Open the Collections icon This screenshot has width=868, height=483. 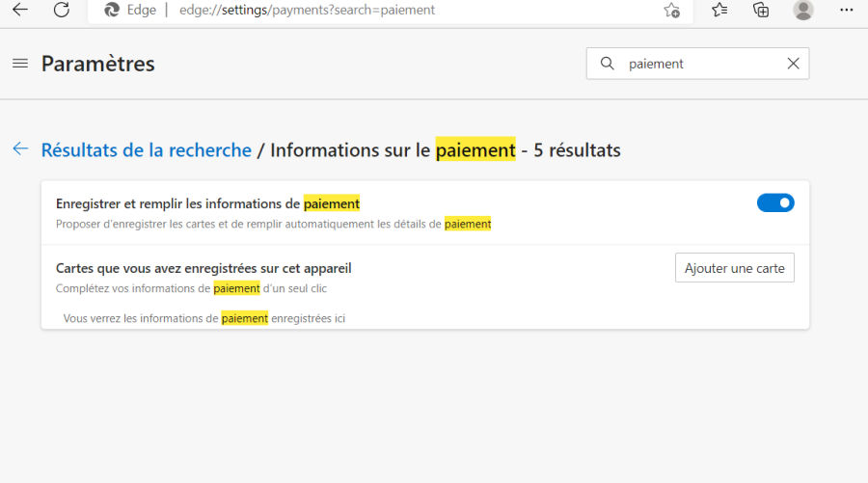pyautogui.click(x=761, y=10)
